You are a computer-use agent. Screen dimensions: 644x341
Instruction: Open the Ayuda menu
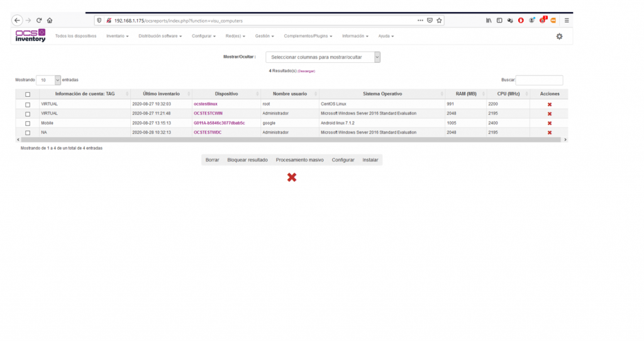(x=386, y=36)
